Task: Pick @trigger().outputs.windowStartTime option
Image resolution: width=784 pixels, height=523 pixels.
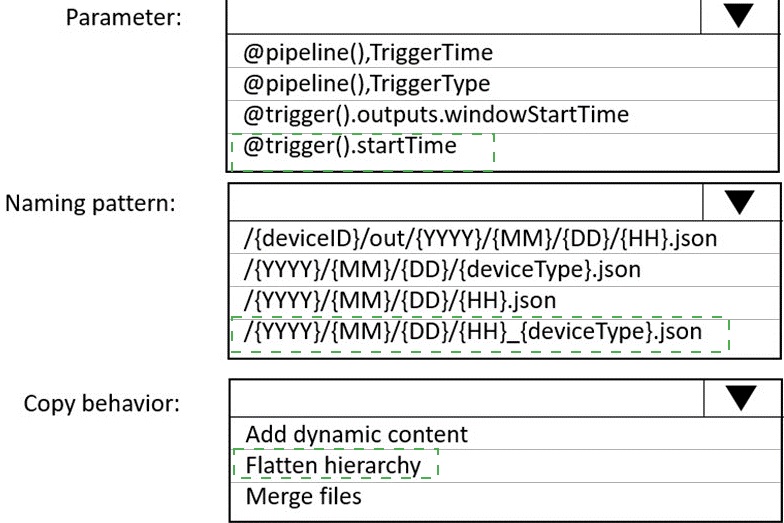Action: click(x=436, y=114)
